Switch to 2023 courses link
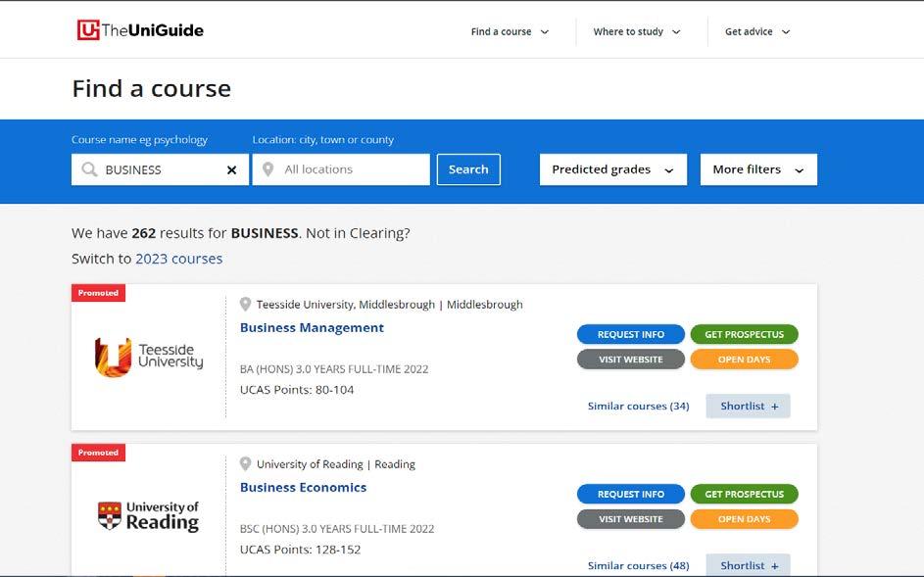 179,259
